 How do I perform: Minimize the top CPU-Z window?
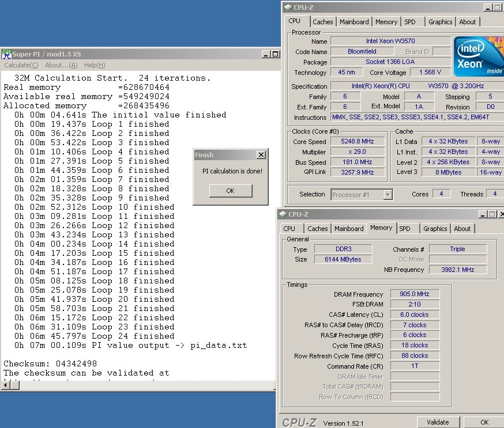[x=488, y=7]
